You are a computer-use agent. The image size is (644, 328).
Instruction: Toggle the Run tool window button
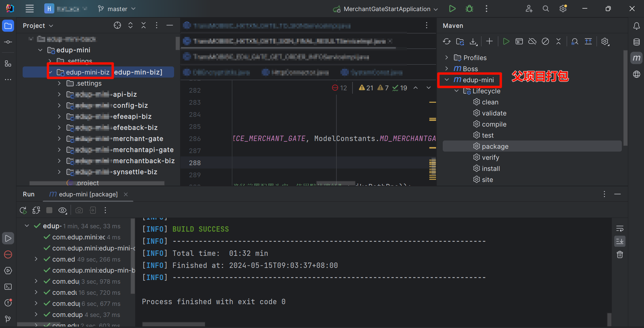(8, 238)
